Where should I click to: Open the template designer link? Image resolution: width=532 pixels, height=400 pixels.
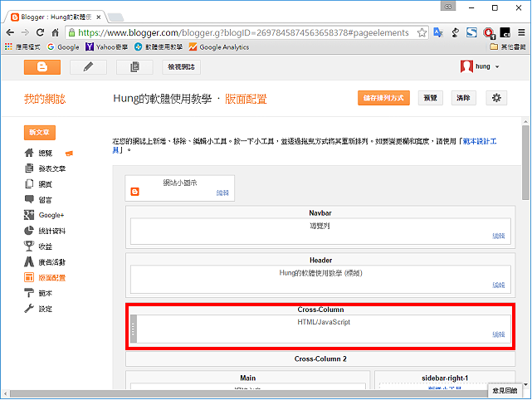click(x=480, y=141)
